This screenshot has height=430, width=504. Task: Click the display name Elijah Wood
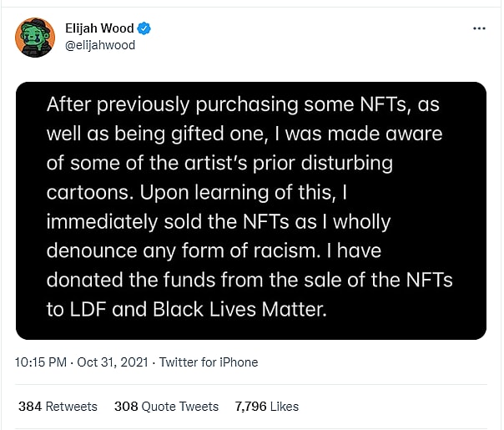[x=99, y=29]
